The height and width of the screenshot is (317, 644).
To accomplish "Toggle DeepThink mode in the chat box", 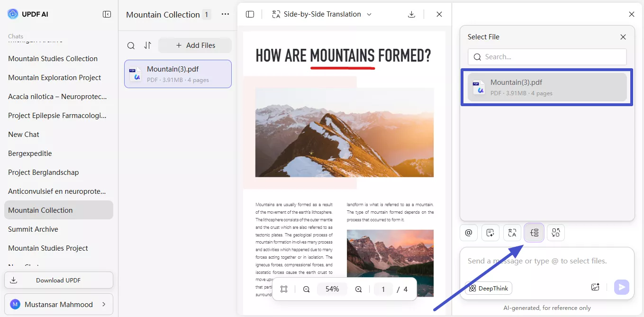I will (x=488, y=288).
